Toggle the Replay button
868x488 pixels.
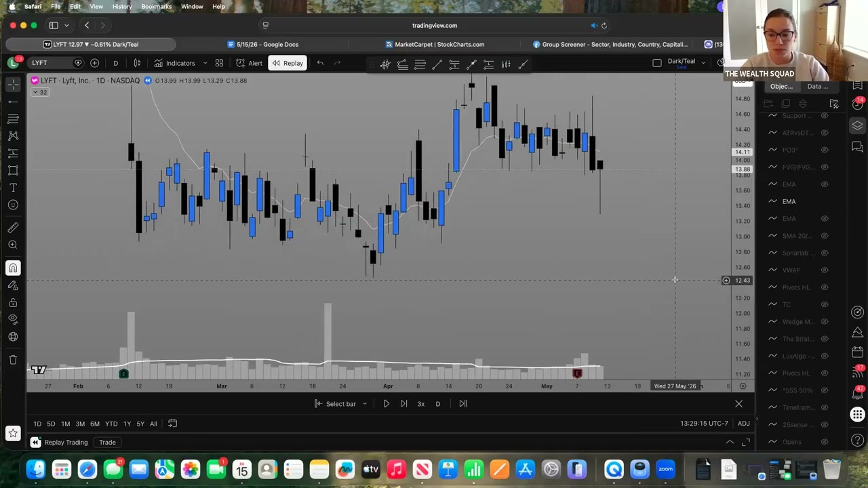[288, 63]
